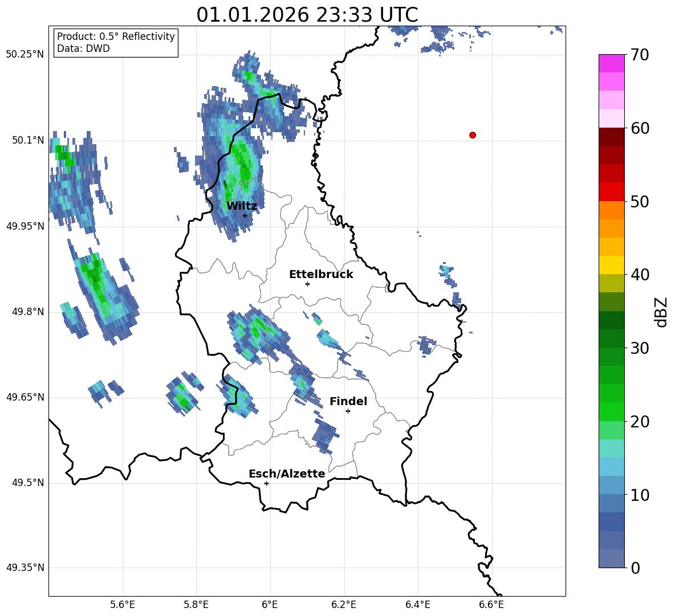Click the 49.8°N latitude label
Screen dimensions: 675x616
click(x=28, y=312)
